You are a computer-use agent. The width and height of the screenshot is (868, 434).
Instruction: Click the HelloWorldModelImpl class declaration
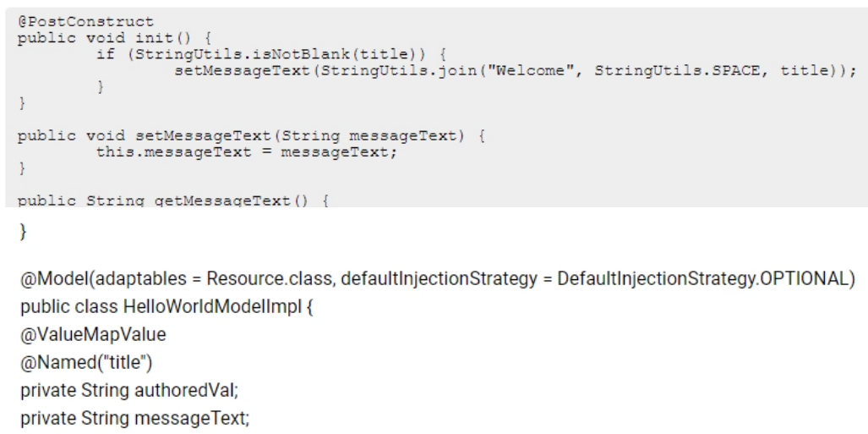tap(167, 306)
